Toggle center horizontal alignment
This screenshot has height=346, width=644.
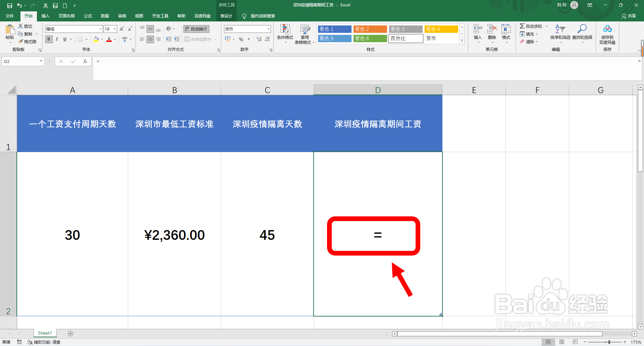150,39
